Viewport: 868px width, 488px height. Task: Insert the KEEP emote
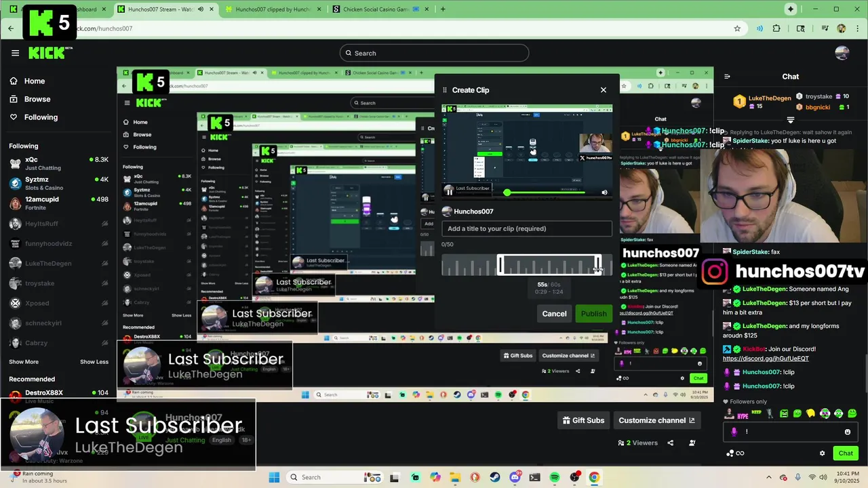[x=755, y=413]
